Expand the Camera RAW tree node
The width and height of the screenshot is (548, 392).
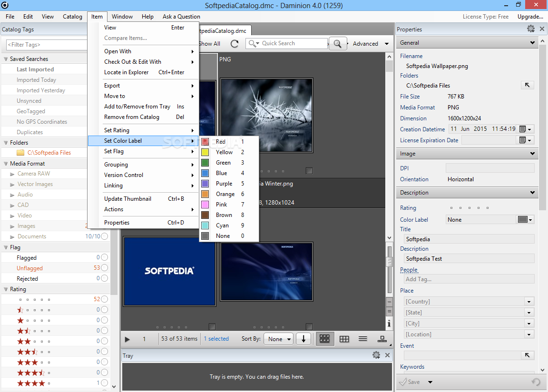(x=12, y=174)
